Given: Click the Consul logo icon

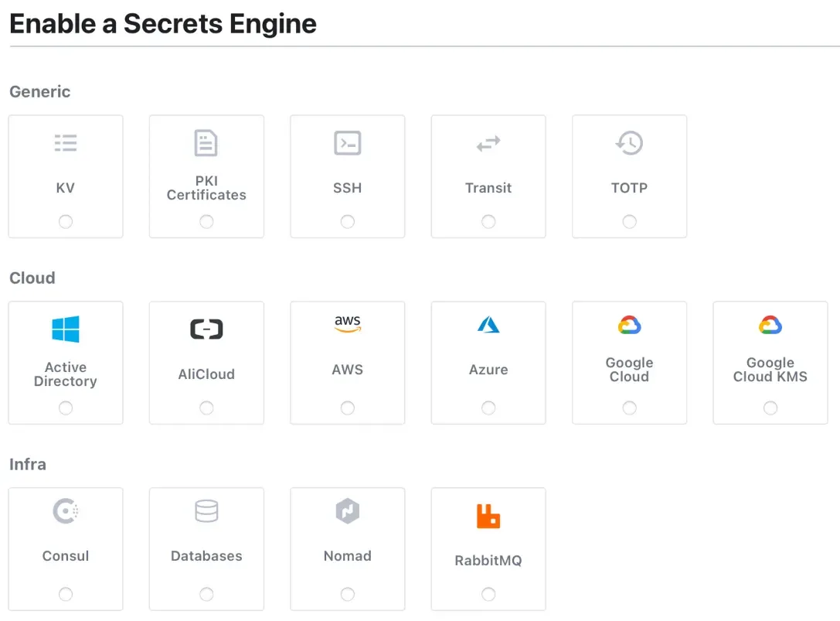Looking at the screenshot, I should click(66, 510).
